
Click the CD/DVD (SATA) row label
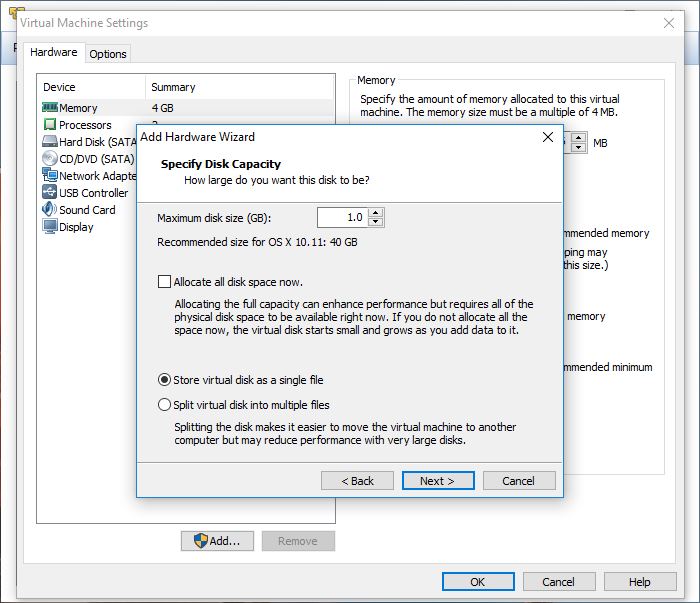point(96,159)
